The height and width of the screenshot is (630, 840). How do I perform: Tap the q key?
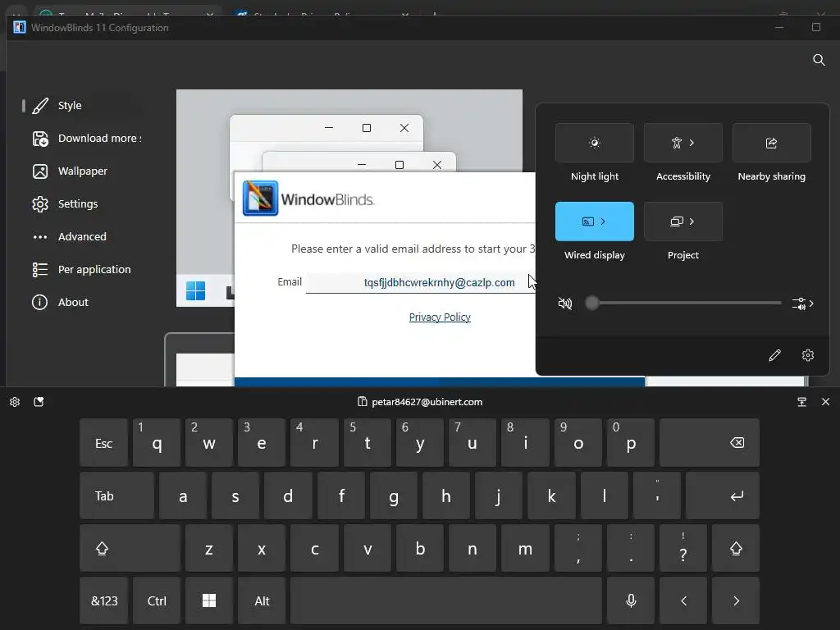point(157,443)
